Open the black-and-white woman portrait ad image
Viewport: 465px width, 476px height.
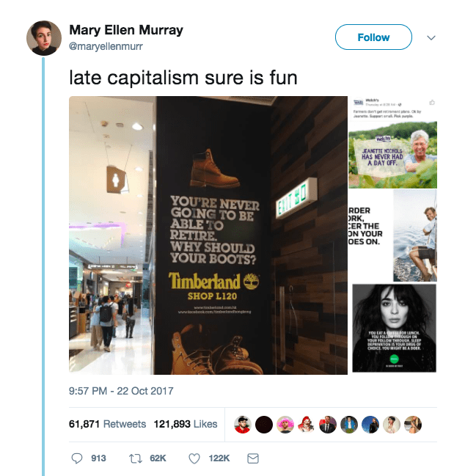tap(395, 328)
